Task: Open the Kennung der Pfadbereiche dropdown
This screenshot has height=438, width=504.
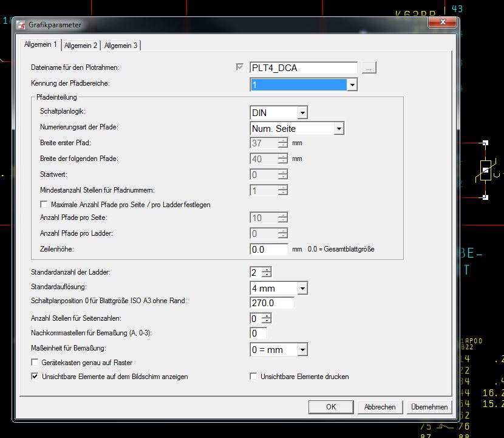Action: (352, 85)
